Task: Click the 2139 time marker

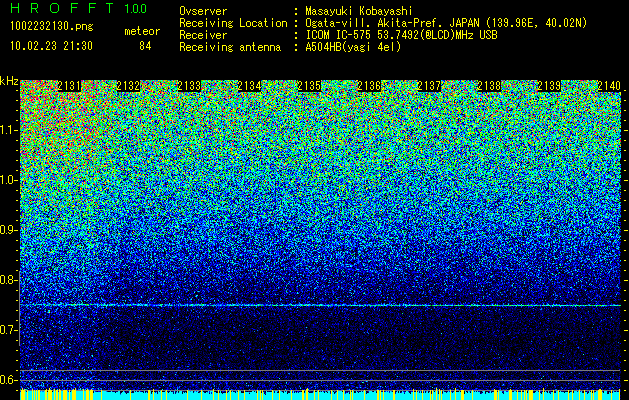Action: [x=549, y=86]
